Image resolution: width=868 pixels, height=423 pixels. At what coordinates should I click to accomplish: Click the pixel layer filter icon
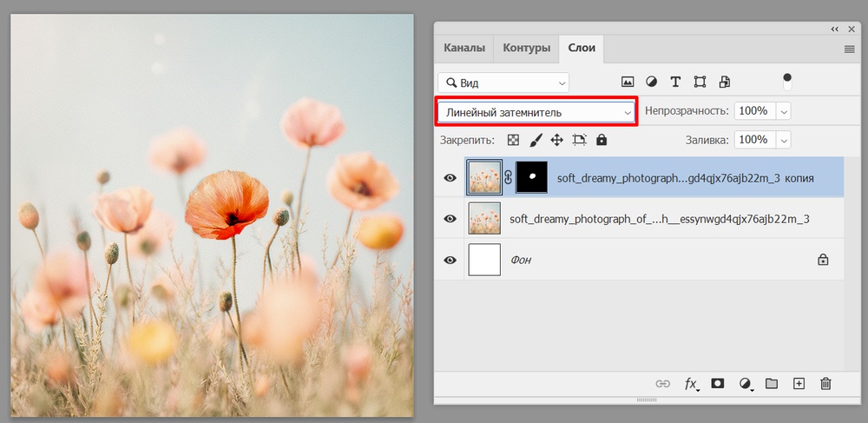click(628, 83)
